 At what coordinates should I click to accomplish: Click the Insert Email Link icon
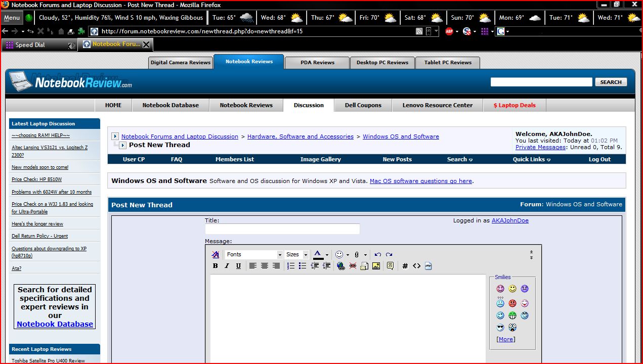pyautogui.click(x=364, y=266)
